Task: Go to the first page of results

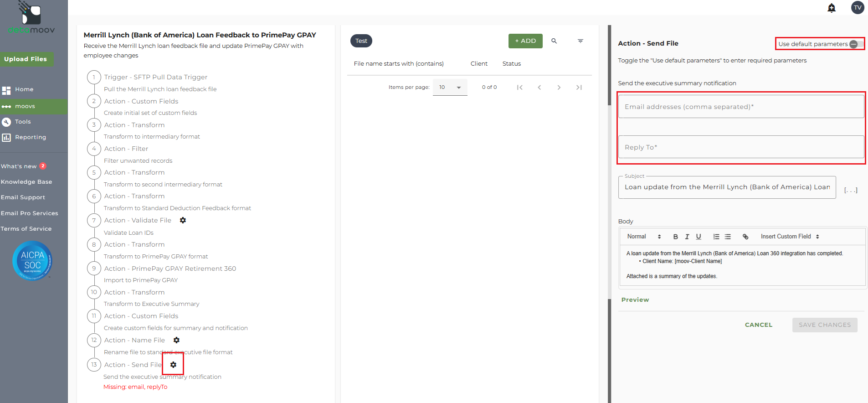Action: click(519, 87)
